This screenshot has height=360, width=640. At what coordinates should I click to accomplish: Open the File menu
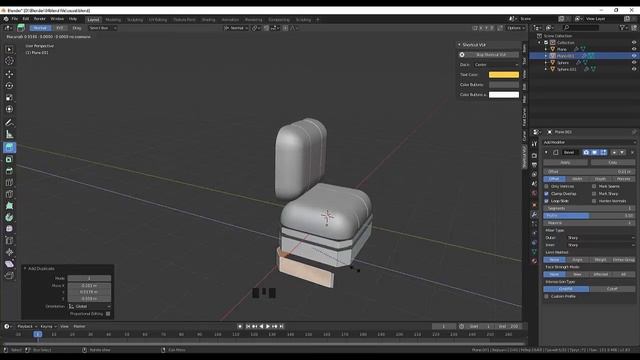click(14, 19)
